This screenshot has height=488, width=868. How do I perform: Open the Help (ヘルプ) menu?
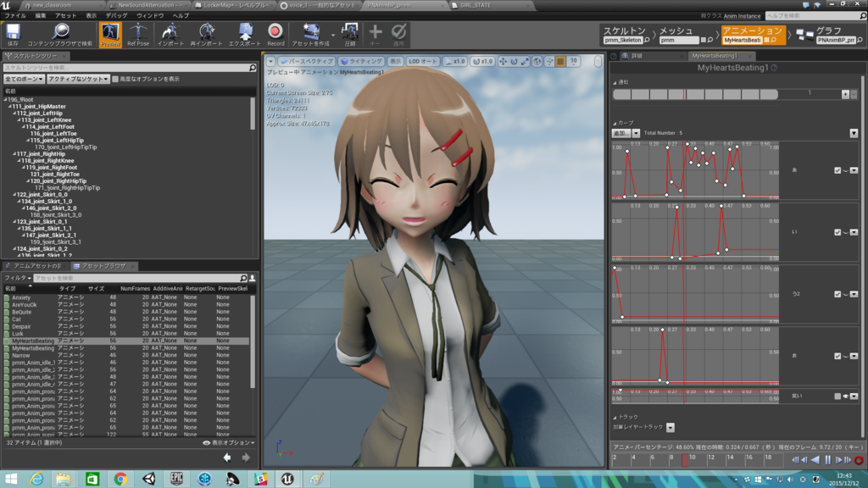181,15
